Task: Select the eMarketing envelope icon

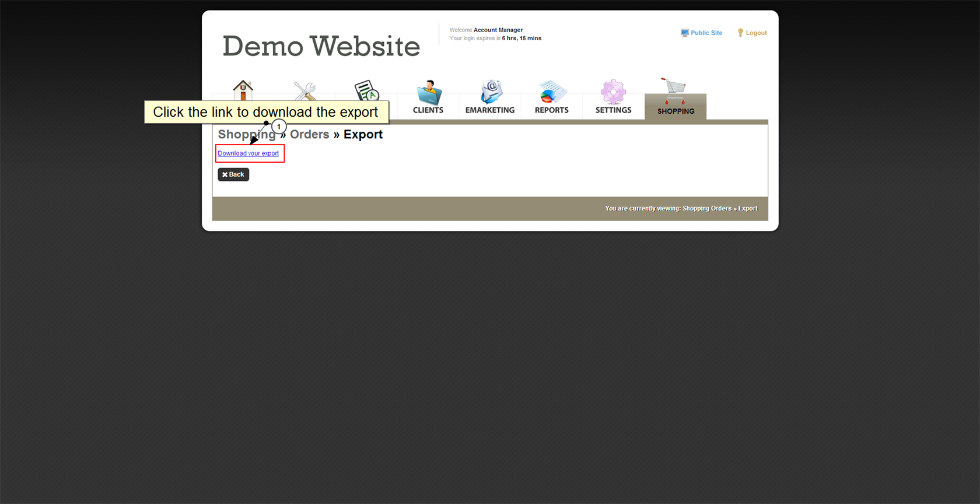Action: coord(491,92)
